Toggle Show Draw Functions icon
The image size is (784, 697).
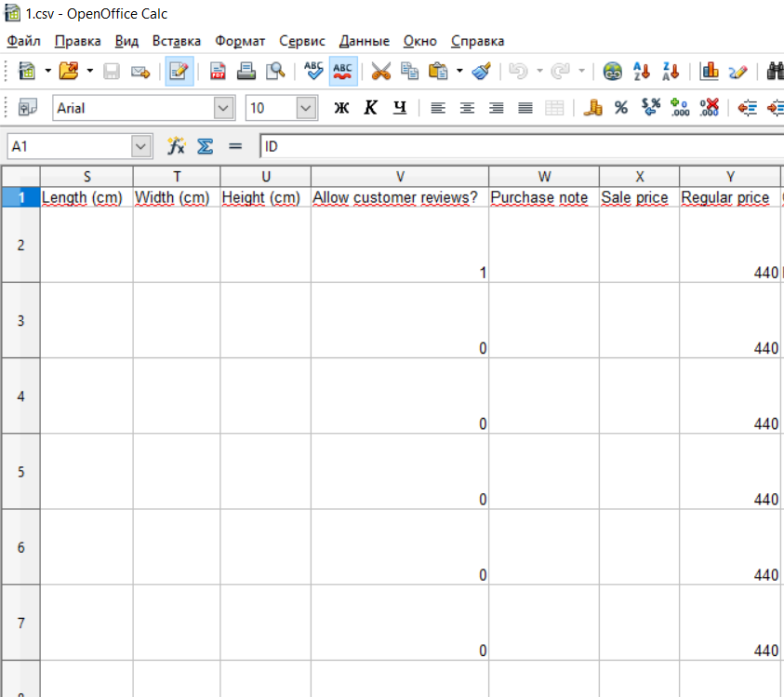pos(738,72)
